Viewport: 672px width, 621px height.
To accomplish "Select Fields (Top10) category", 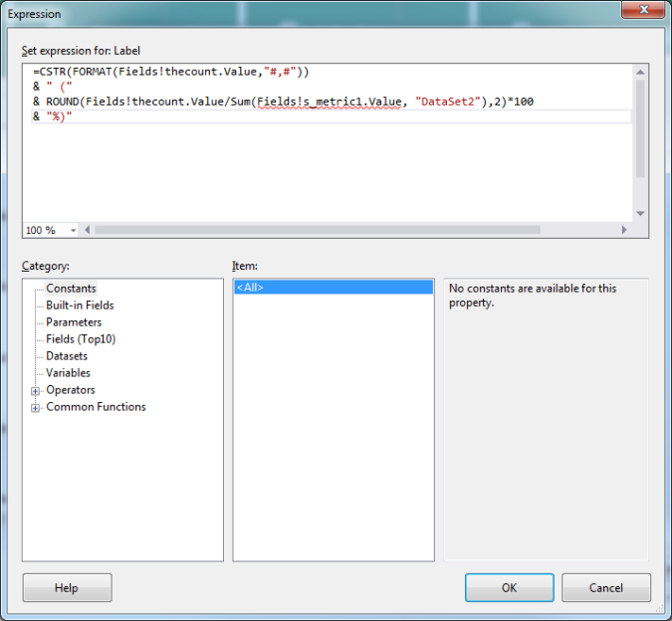I will click(82, 339).
